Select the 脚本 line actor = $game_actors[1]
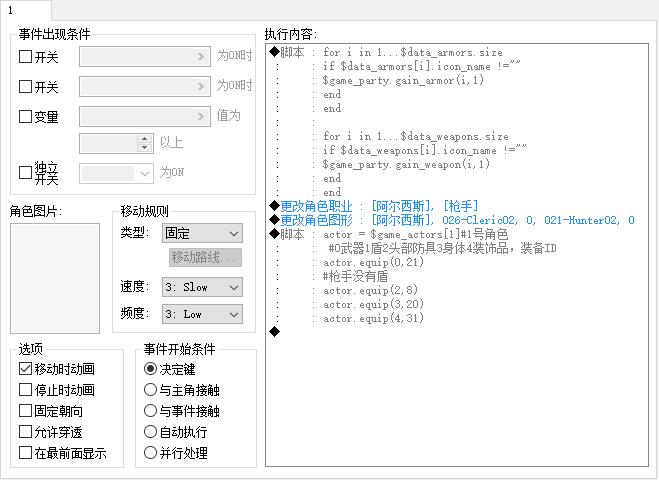 388,234
